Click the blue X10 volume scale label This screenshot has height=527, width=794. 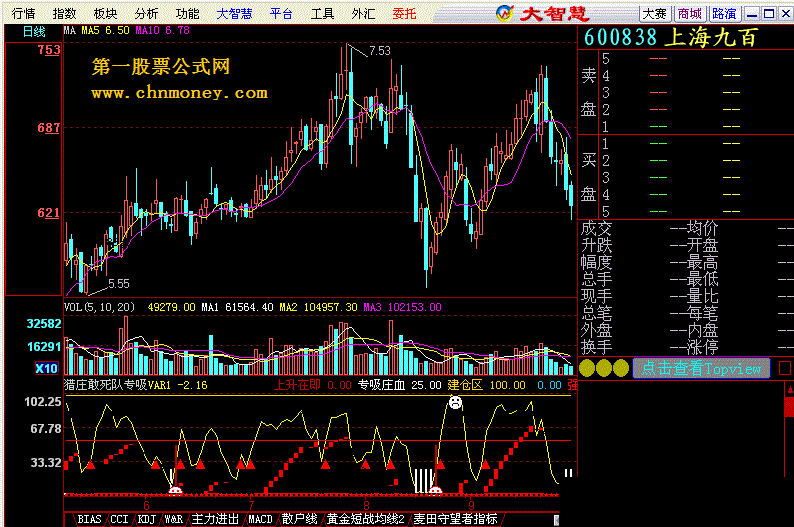point(47,369)
